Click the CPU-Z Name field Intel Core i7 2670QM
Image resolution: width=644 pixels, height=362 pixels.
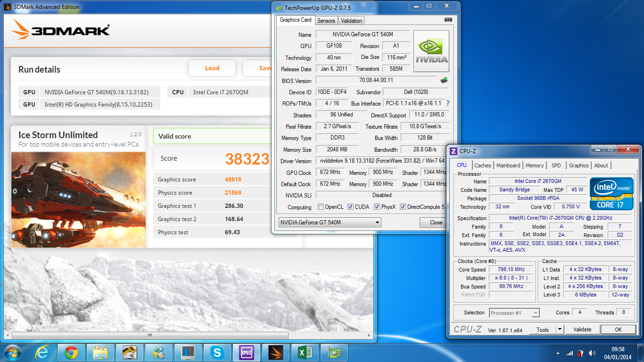[538, 181]
